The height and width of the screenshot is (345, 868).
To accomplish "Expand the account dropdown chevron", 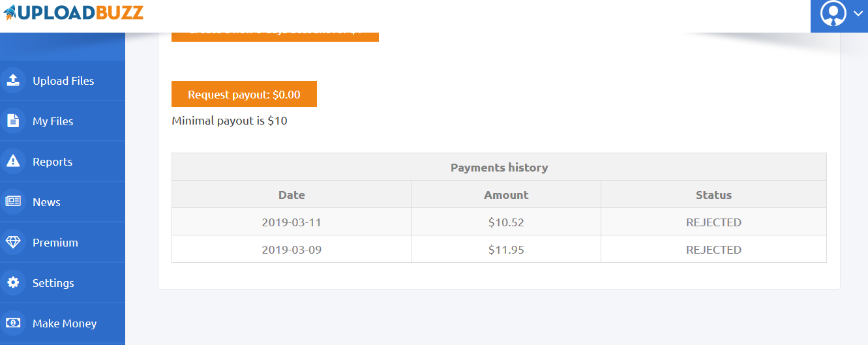I will [858, 14].
